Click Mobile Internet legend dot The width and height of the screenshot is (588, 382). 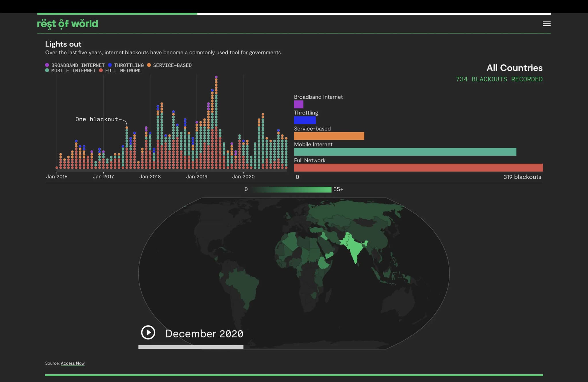(x=47, y=70)
